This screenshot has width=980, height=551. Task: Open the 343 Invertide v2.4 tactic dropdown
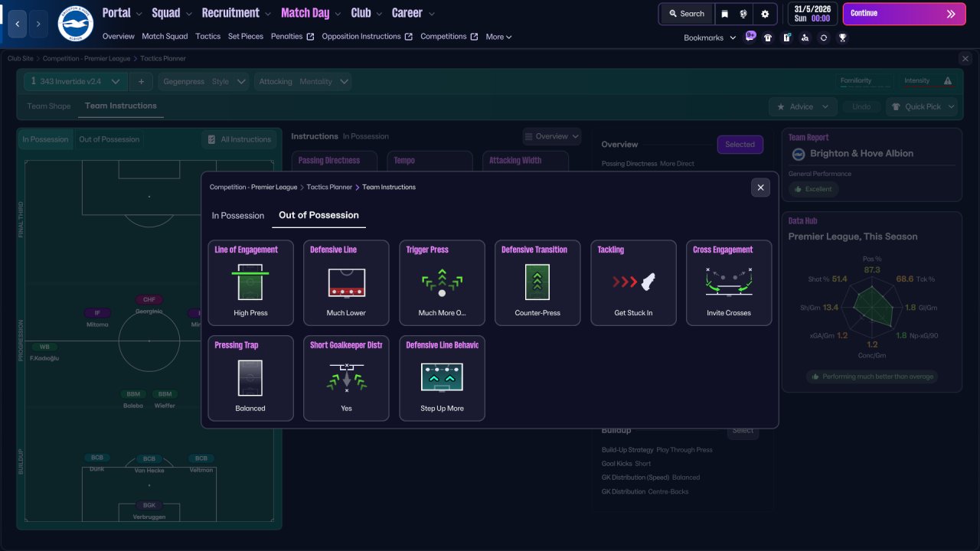tap(75, 82)
